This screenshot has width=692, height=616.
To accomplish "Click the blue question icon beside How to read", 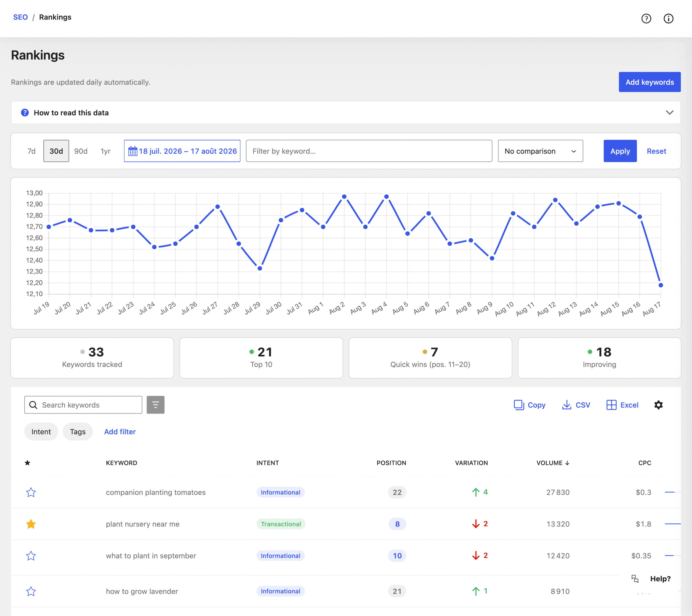I will [x=25, y=113].
